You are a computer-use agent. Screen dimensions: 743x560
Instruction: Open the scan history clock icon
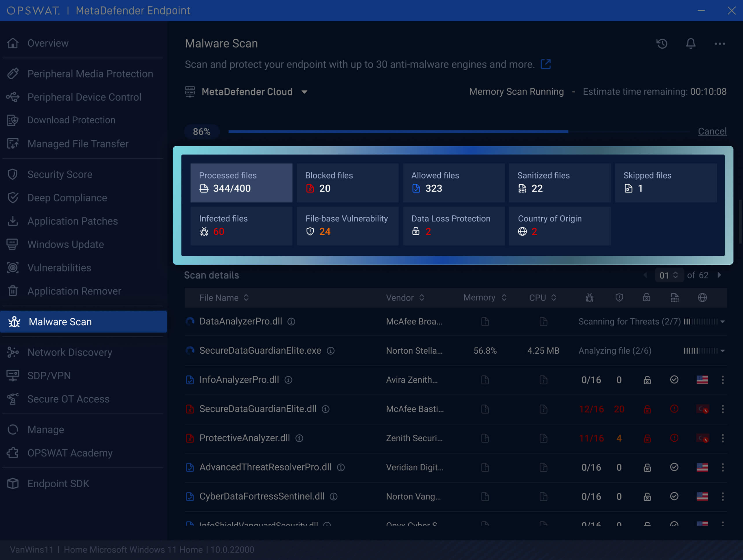[662, 44]
